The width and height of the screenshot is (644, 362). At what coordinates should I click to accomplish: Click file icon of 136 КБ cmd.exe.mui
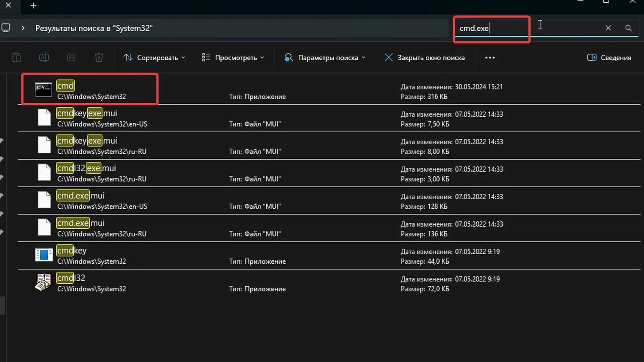pyautogui.click(x=44, y=227)
